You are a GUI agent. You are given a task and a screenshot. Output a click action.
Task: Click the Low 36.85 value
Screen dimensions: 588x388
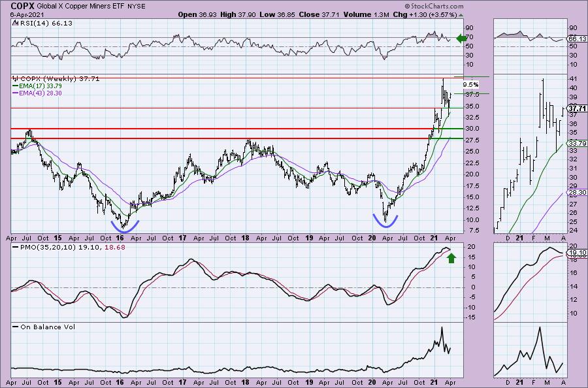coord(278,14)
